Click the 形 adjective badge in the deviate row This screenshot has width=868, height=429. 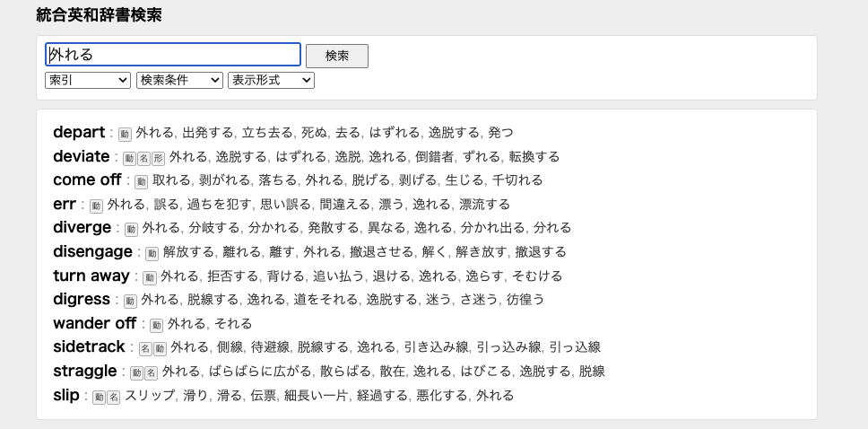pyautogui.click(x=158, y=158)
